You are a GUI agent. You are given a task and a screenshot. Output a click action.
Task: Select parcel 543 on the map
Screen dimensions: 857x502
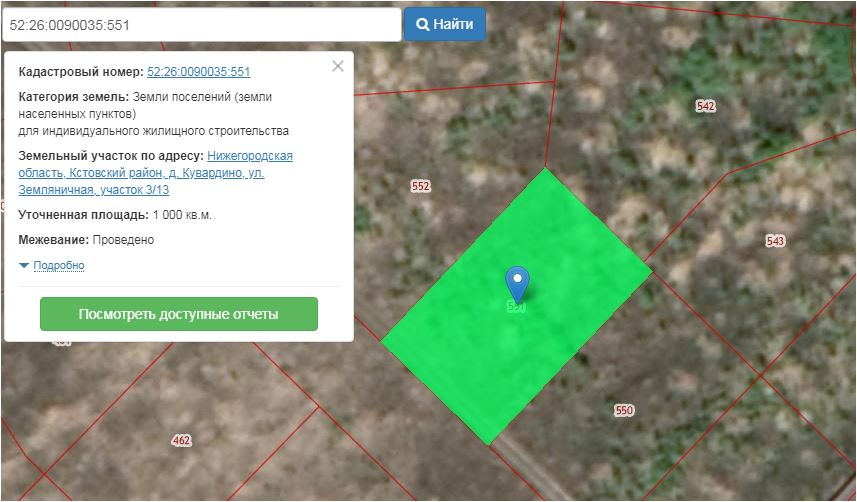click(x=775, y=241)
